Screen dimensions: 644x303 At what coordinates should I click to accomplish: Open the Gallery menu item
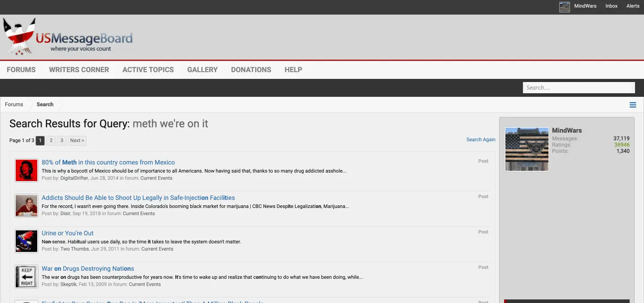202,69
